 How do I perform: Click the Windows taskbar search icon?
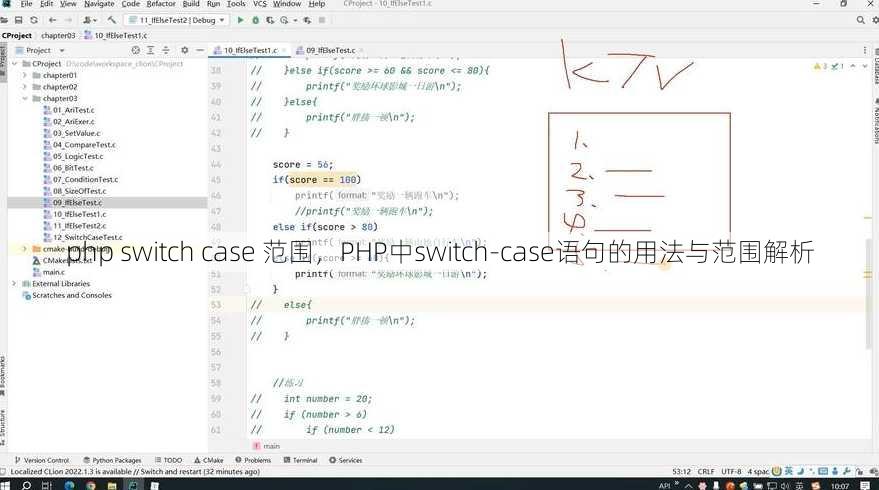26,486
